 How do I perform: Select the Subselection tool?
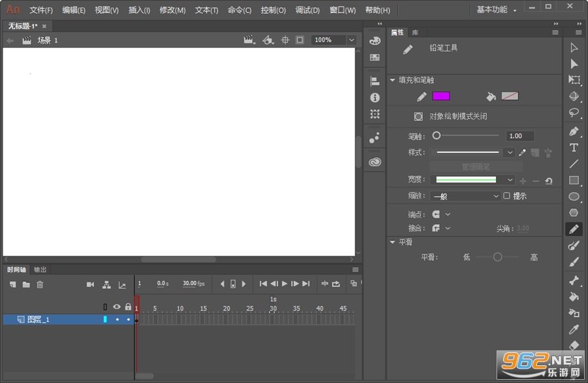(574, 64)
